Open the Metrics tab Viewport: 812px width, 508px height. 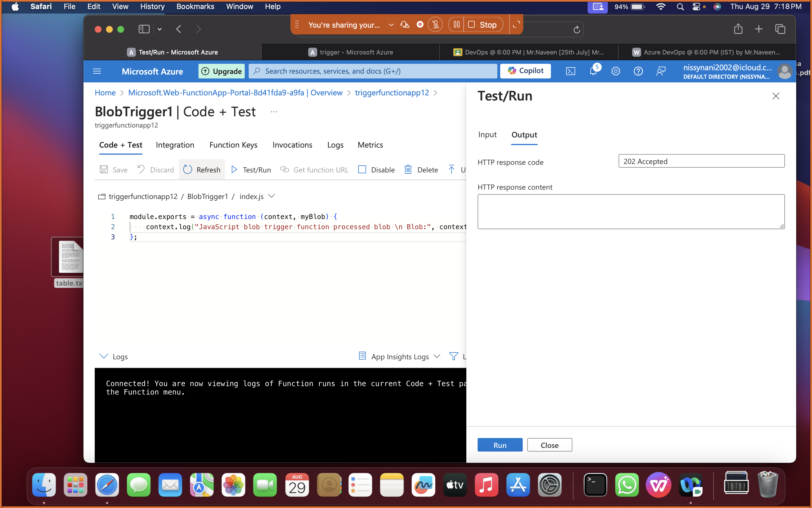coord(370,145)
